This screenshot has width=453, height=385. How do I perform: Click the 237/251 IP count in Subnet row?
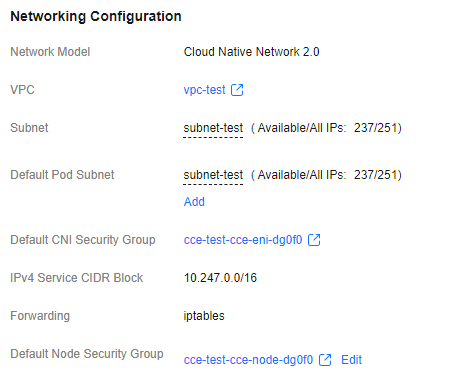click(x=378, y=128)
